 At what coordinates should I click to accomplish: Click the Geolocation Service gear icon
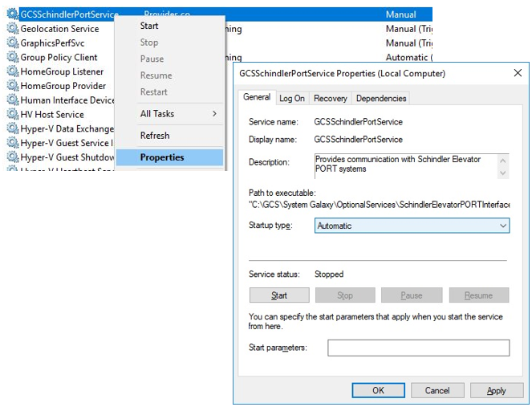(13, 29)
